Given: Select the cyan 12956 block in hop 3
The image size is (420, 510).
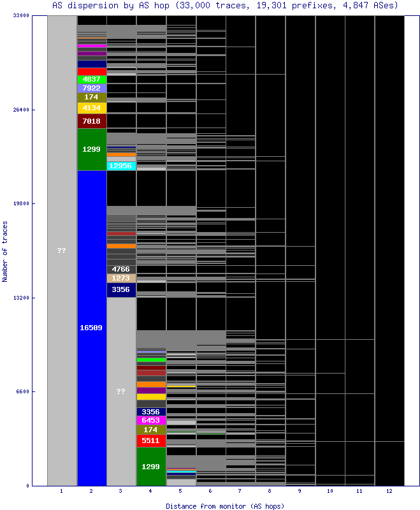Looking at the screenshot, I should point(121,166).
